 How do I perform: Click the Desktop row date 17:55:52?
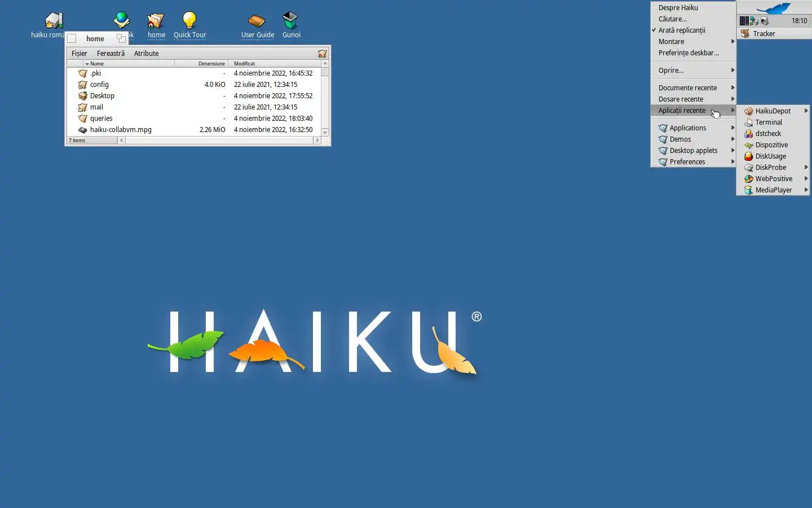[273, 96]
